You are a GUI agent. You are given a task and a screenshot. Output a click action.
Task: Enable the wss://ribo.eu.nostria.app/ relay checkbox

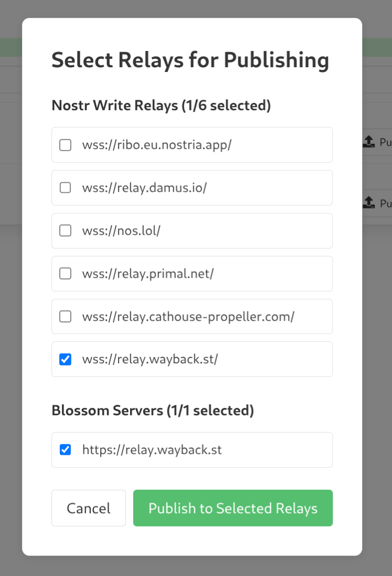click(x=65, y=145)
